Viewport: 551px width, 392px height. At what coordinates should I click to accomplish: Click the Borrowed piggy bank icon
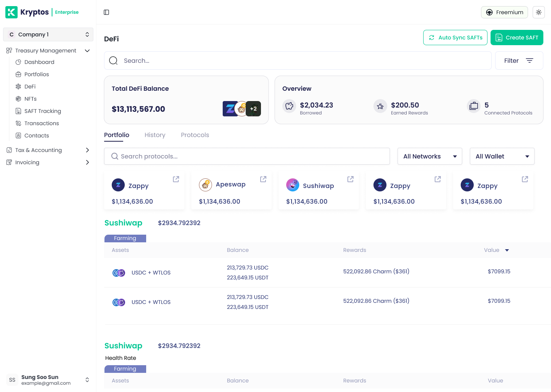tap(289, 106)
